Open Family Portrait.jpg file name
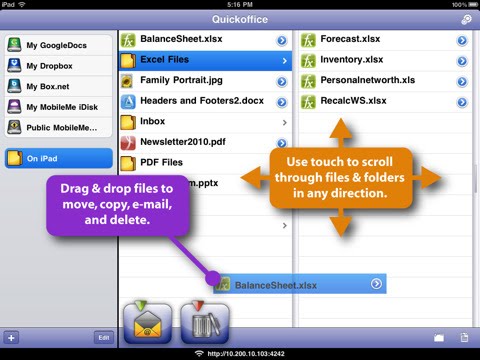This screenshot has height=360, width=480. coord(181,80)
